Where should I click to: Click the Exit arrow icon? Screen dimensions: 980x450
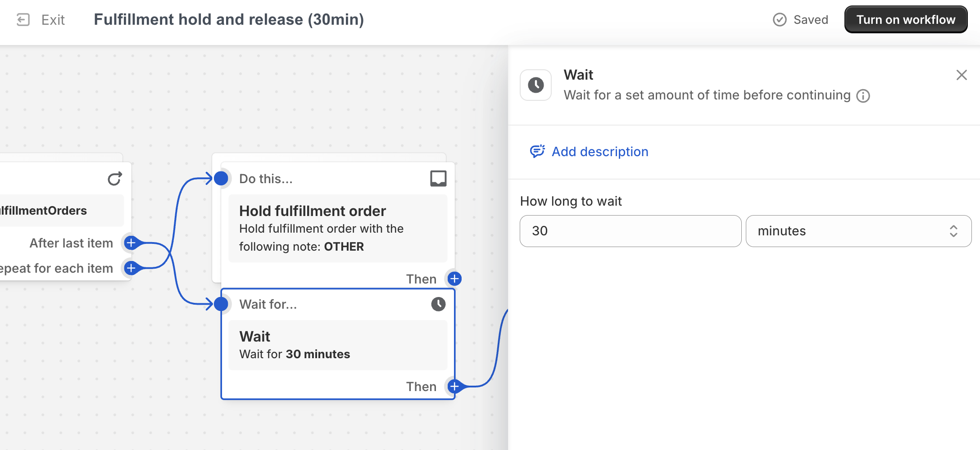(23, 20)
